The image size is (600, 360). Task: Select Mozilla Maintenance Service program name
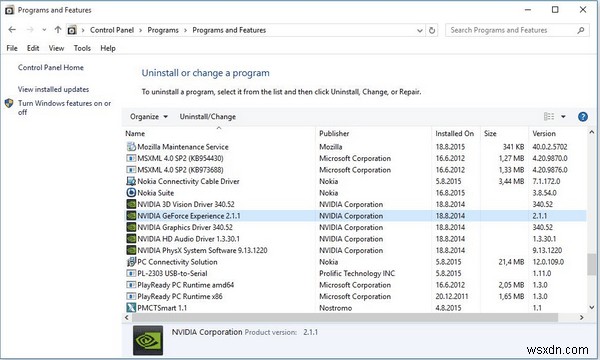pos(183,147)
